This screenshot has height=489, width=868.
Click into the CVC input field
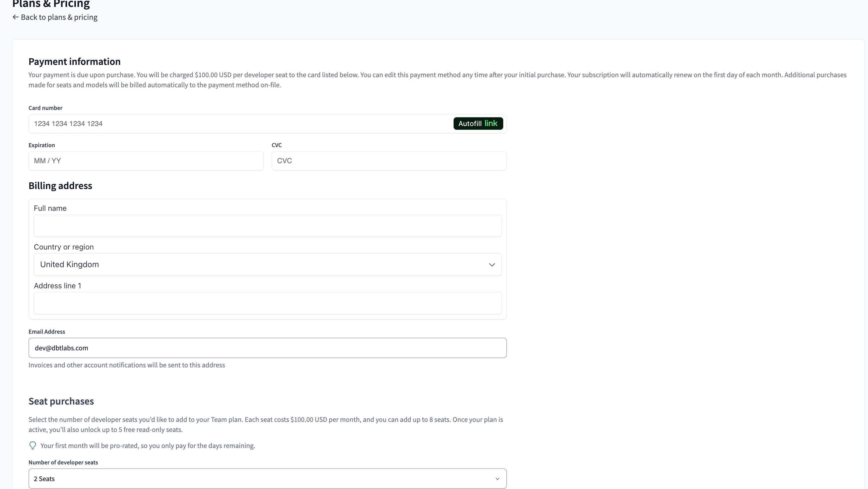[x=389, y=161]
